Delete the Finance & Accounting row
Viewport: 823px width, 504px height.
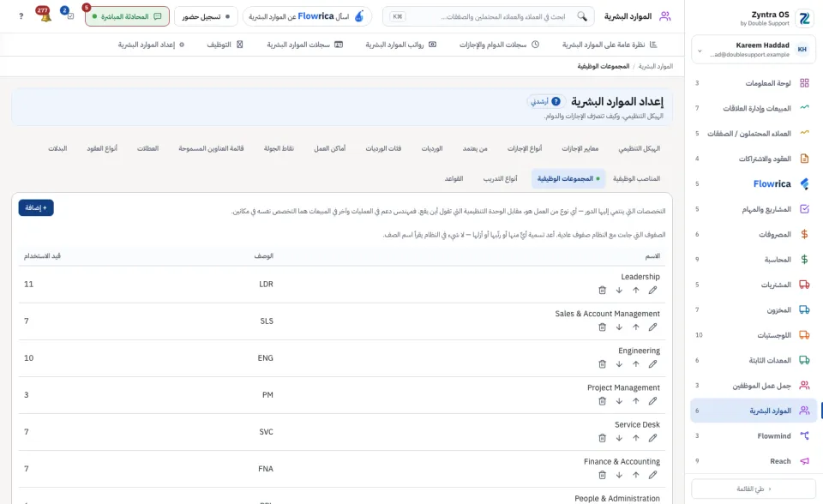click(602, 475)
